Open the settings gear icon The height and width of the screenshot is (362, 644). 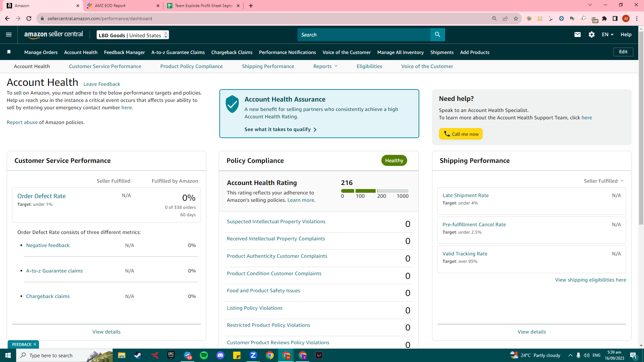(591, 35)
